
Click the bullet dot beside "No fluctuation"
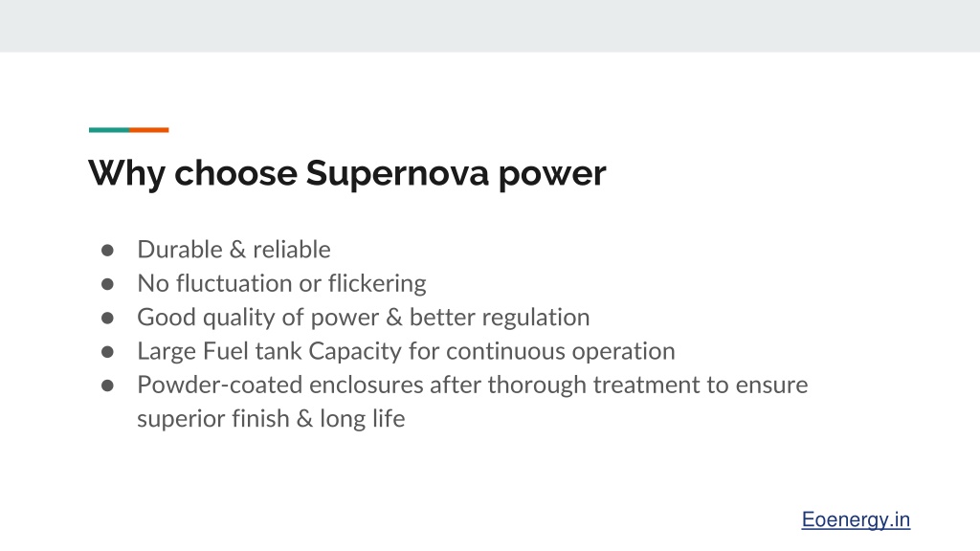pyautogui.click(x=107, y=284)
